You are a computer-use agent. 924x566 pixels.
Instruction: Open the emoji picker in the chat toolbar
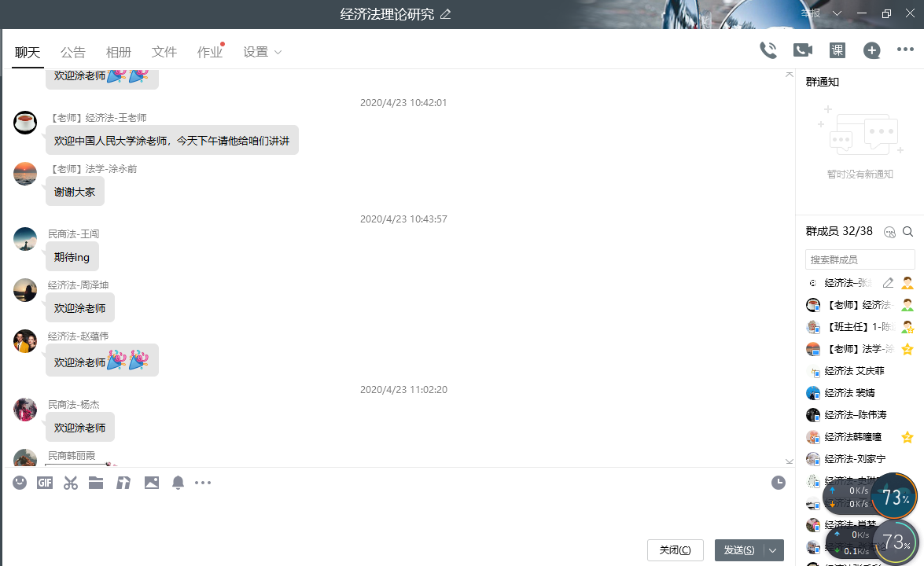click(20, 483)
